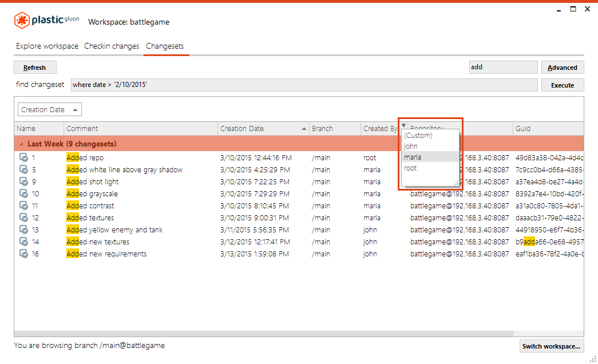
Task: Select 'Added new requirements' comment
Action: (106, 254)
